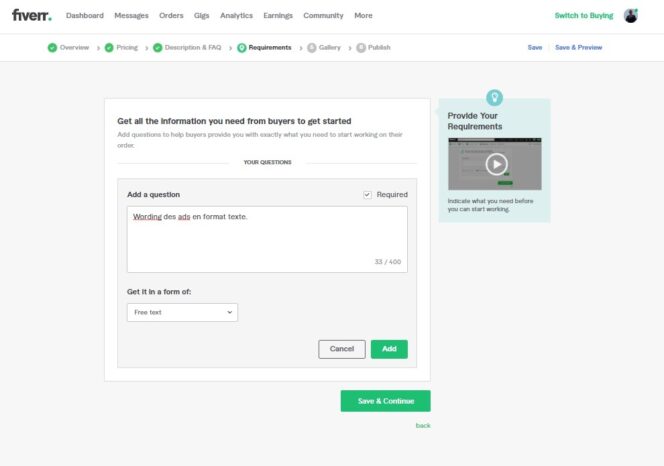664x466 pixels.
Task: Go to Orders in the top navigation
Action: point(171,15)
